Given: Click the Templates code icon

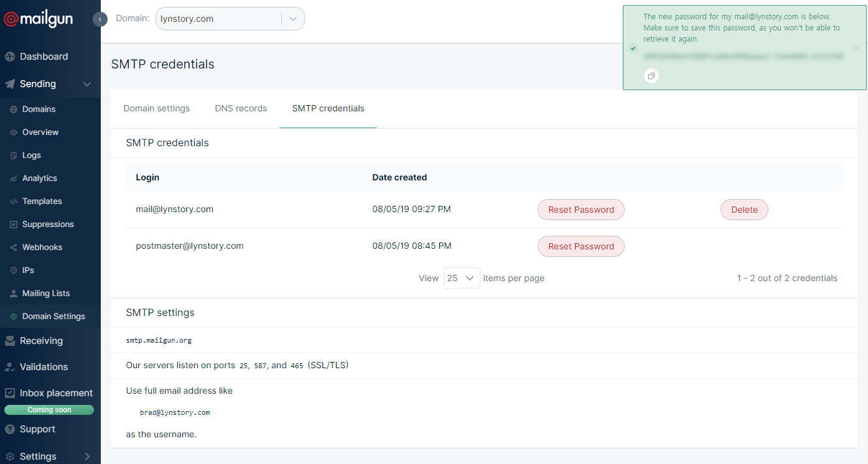Looking at the screenshot, I should (14, 202).
